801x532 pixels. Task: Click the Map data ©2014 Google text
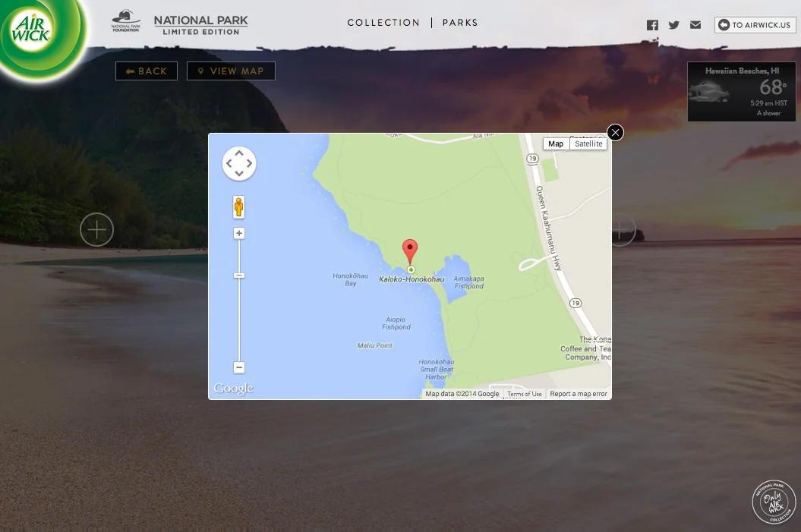[x=462, y=394]
